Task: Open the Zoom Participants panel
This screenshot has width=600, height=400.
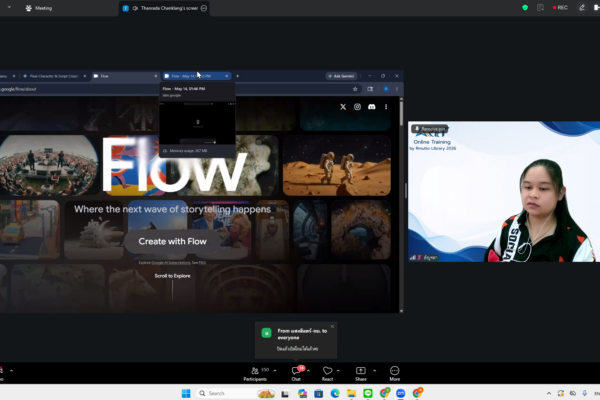Action: 255,373
